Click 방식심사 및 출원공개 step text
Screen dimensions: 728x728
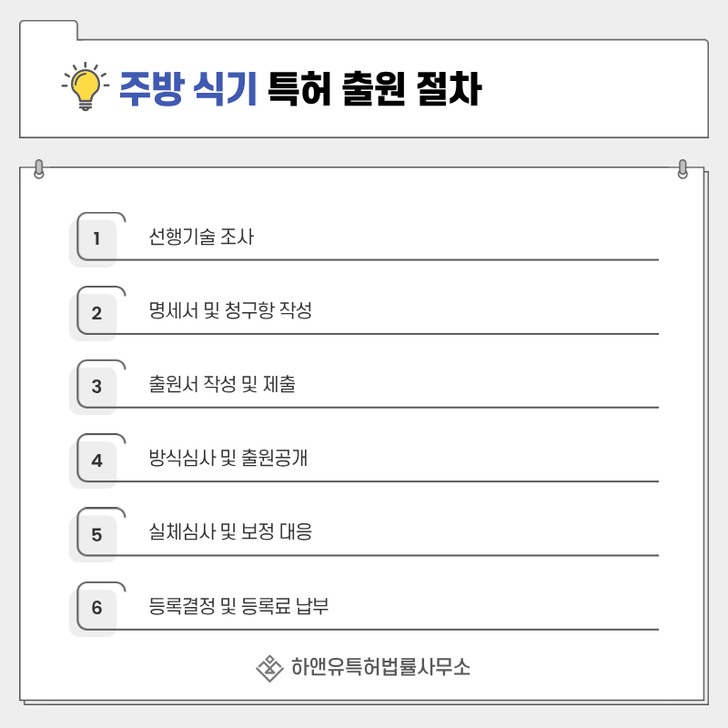point(228,458)
